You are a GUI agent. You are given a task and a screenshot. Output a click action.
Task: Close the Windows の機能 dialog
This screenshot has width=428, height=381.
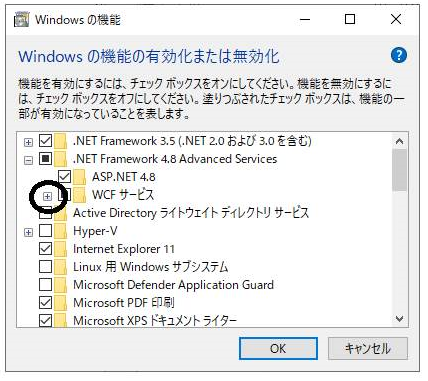396,19
